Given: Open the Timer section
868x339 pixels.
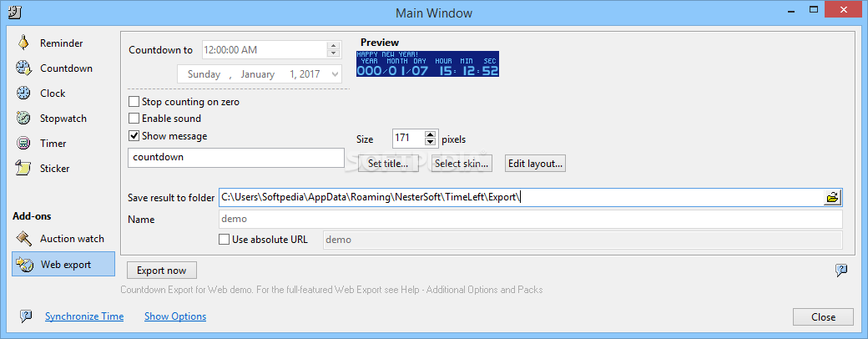Looking at the screenshot, I should coord(53,143).
